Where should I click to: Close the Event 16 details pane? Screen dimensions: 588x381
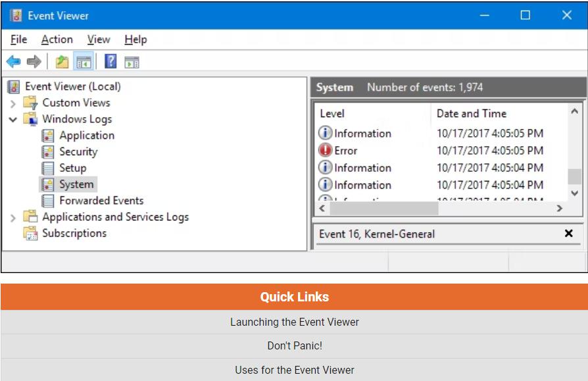point(568,233)
